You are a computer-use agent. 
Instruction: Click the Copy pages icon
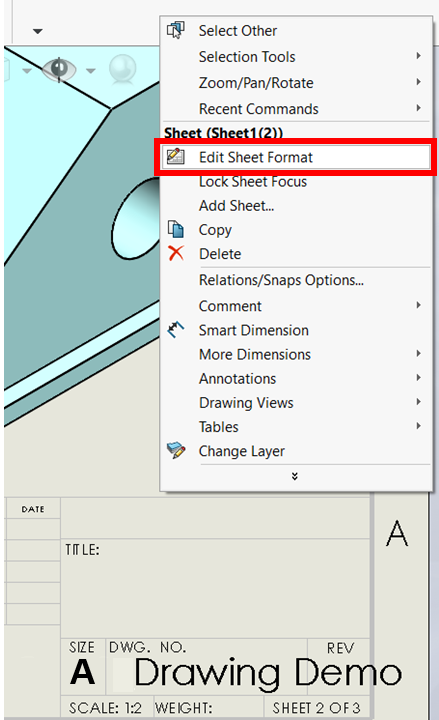coord(175,229)
